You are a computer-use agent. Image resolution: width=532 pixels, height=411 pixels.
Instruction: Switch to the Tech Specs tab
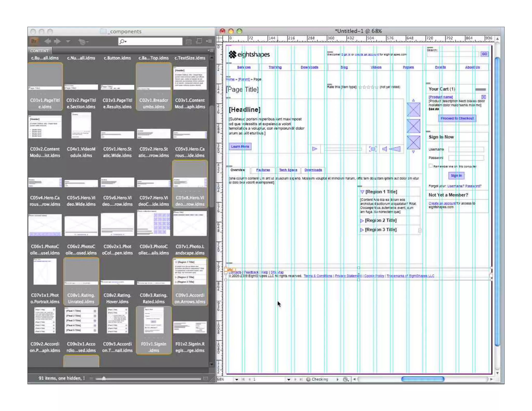pos(288,170)
